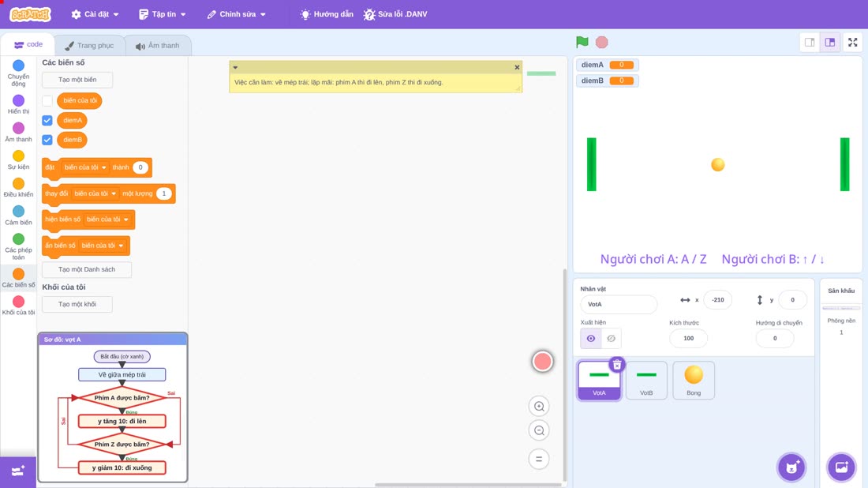Viewport: 868px width, 488px height.
Task: Open the Chỉnh sửa menu
Action: click(x=237, y=14)
